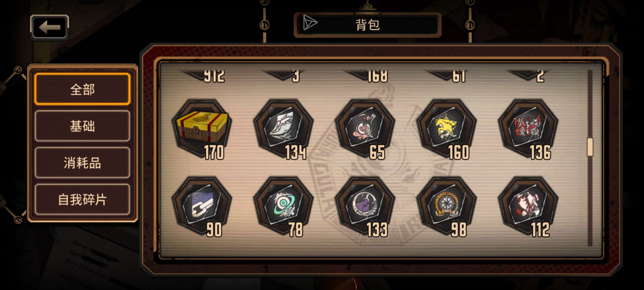The image size is (644, 290).
Task: Click the inventory scrollbar handle
Action: pyautogui.click(x=590, y=147)
